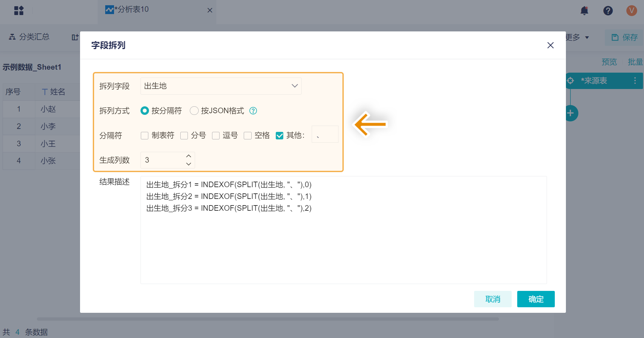Click the 确定 button
644x338 pixels.
click(536, 299)
